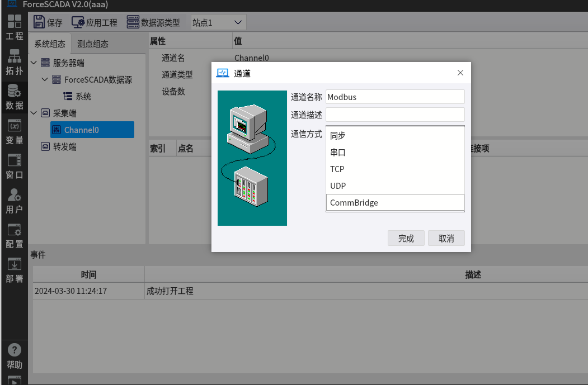Switch to the 测点组态 tab
Viewport: 588px width, 385px height.
[93, 44]
